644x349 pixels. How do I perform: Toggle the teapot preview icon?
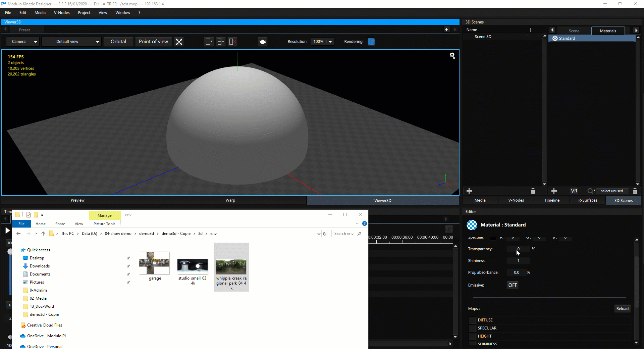263,41
